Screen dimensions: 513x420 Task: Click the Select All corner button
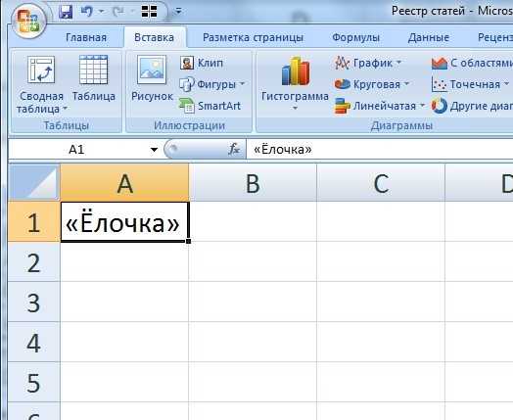point(33,182)
